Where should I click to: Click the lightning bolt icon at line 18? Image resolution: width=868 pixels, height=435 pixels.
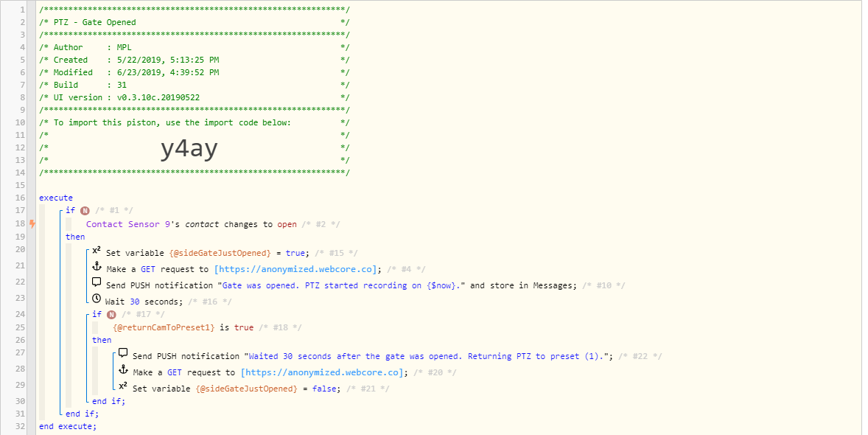(32, 224)
